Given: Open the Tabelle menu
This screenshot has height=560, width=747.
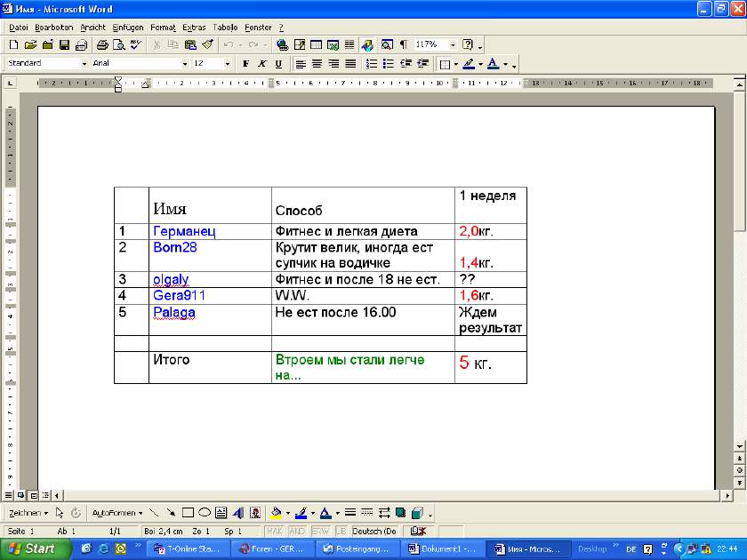Looking at the screenshot, I should [x=225, y=28].
